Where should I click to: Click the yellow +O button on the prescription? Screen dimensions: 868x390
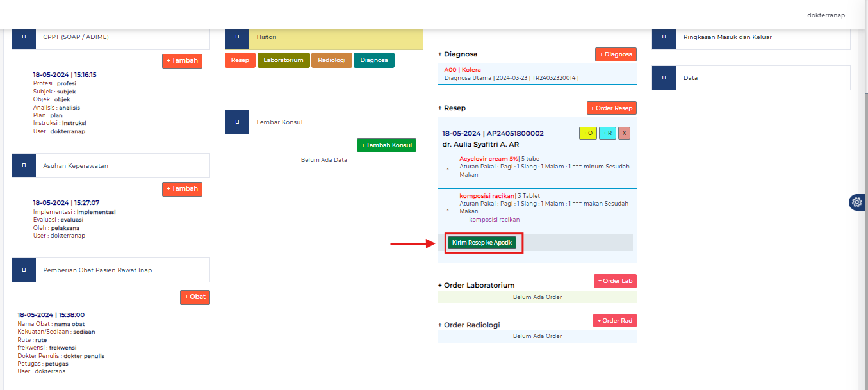click(x=587, y=133)
